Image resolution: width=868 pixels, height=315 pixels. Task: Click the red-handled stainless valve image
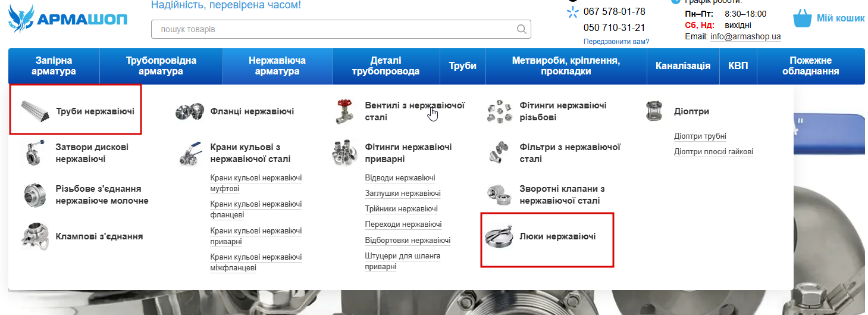coord(345,111)
